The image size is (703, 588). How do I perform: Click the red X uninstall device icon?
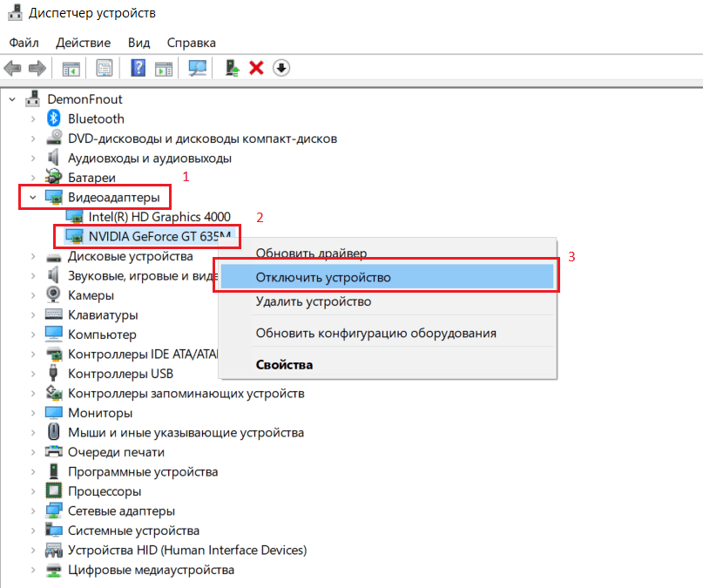coord(256,68)
